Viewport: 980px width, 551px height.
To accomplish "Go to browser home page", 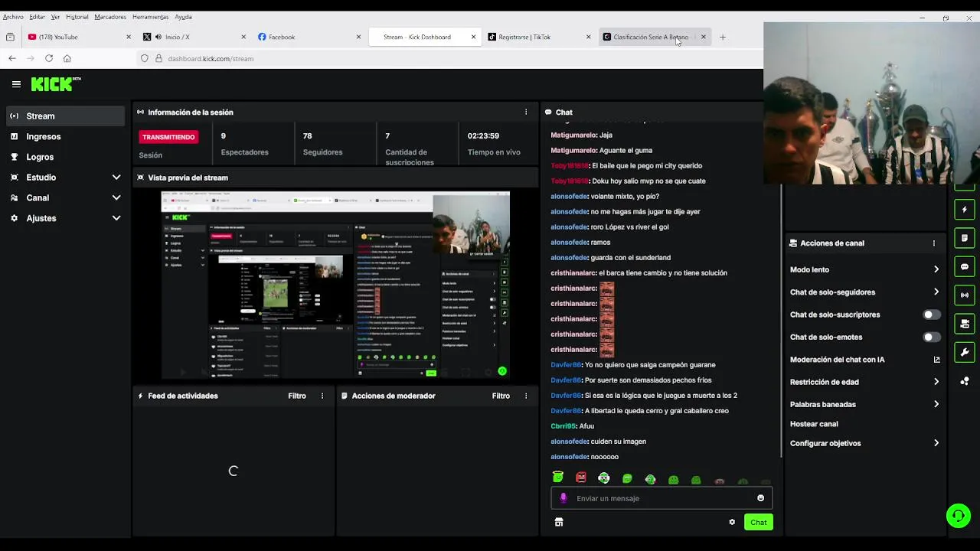I will [x=67, y=58].
